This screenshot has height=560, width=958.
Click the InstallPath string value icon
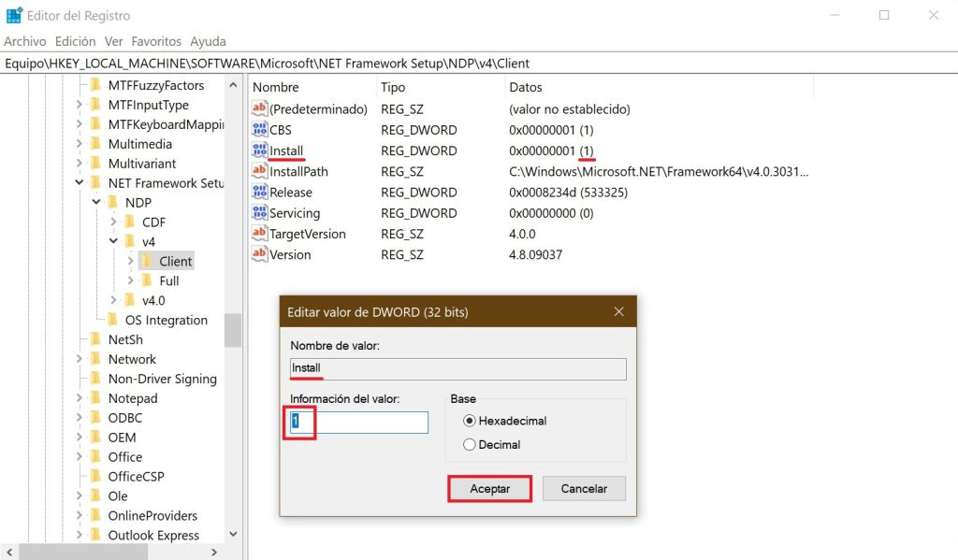coord(259,171)
